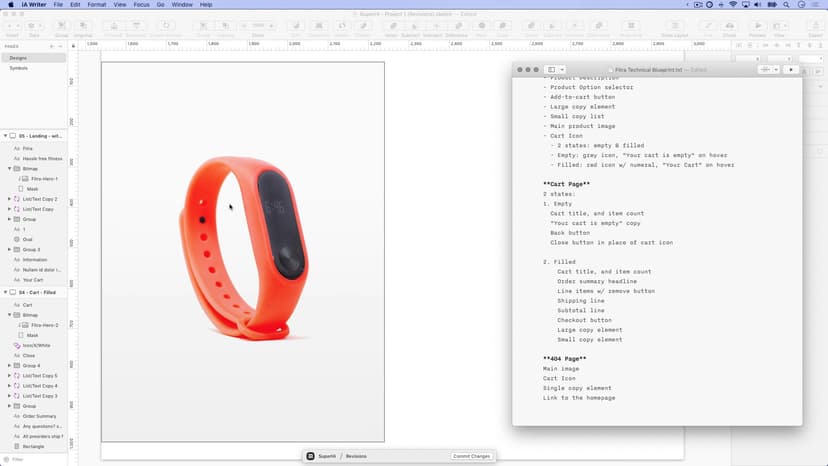Click the Data toolbar icon
This screenshot has height=466, width=828.
(34, 26)
